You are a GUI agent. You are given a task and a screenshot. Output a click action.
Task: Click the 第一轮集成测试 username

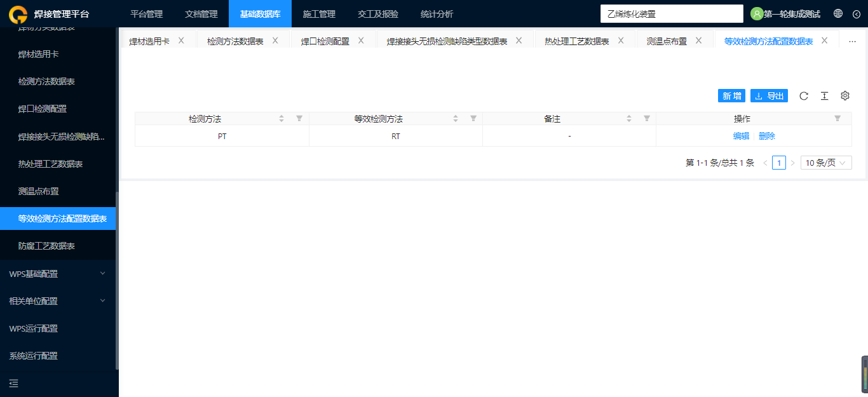click(792, 14)
